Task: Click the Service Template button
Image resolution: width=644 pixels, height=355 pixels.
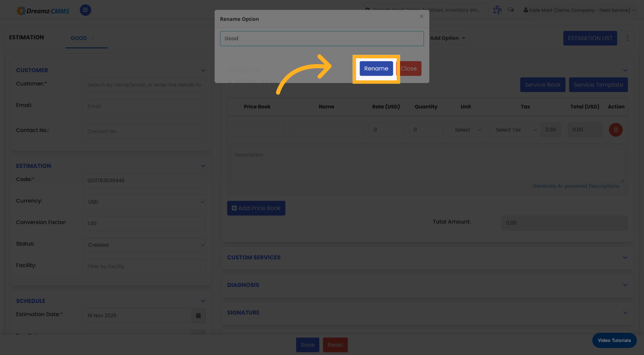Action: click(x=598, y=85)
